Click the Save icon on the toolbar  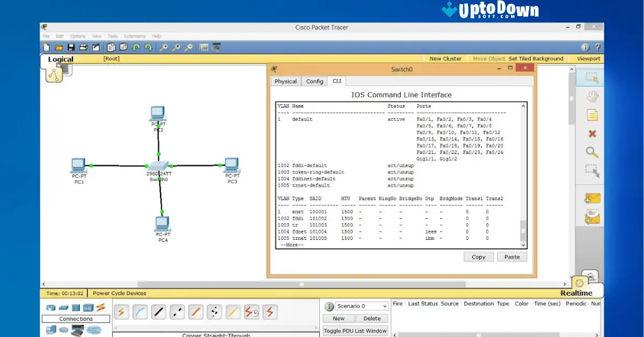point(71,47)
